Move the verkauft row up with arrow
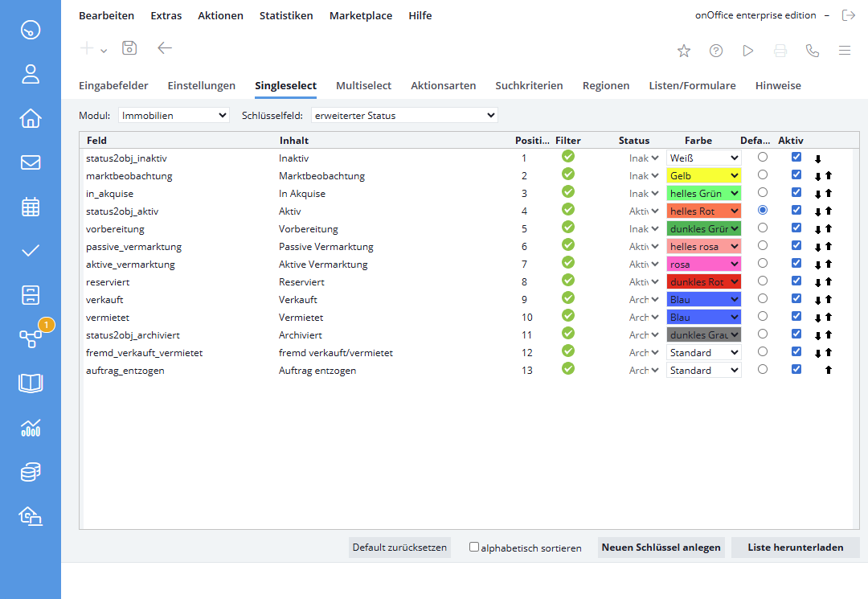 coord(829,300)
